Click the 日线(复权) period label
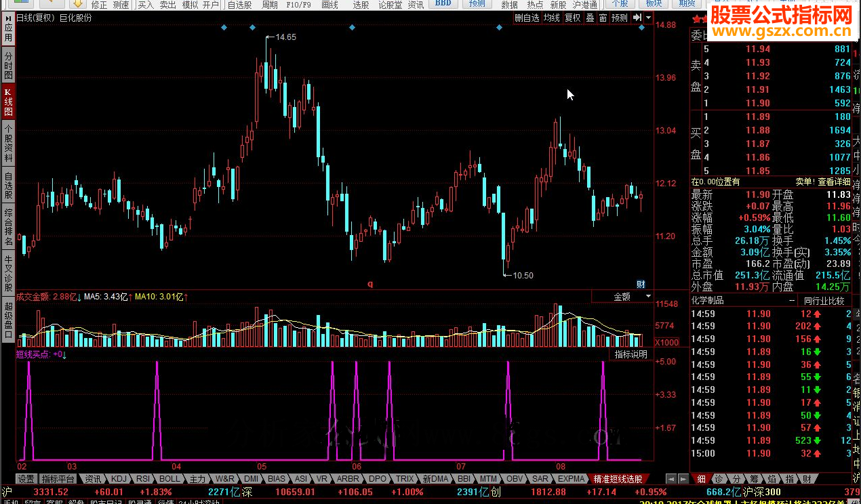 (35, 18)
